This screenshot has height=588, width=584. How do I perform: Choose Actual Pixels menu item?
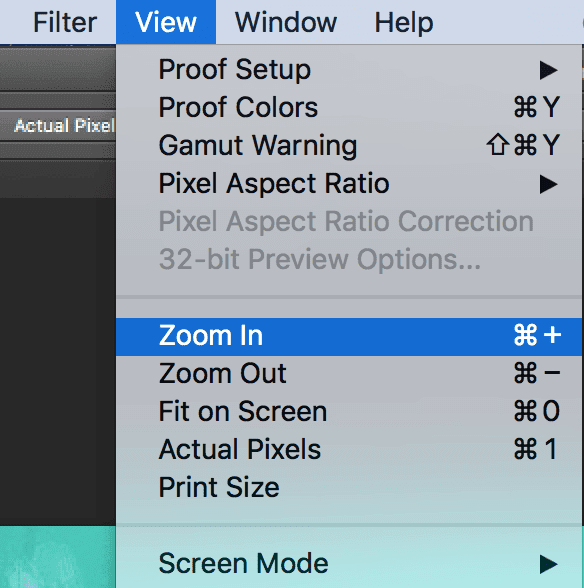click(x=349, y=450)
